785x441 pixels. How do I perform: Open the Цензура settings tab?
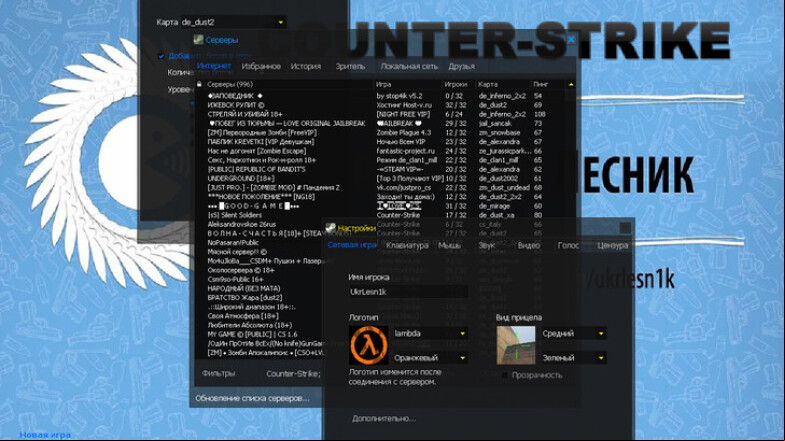pos(612,245)
